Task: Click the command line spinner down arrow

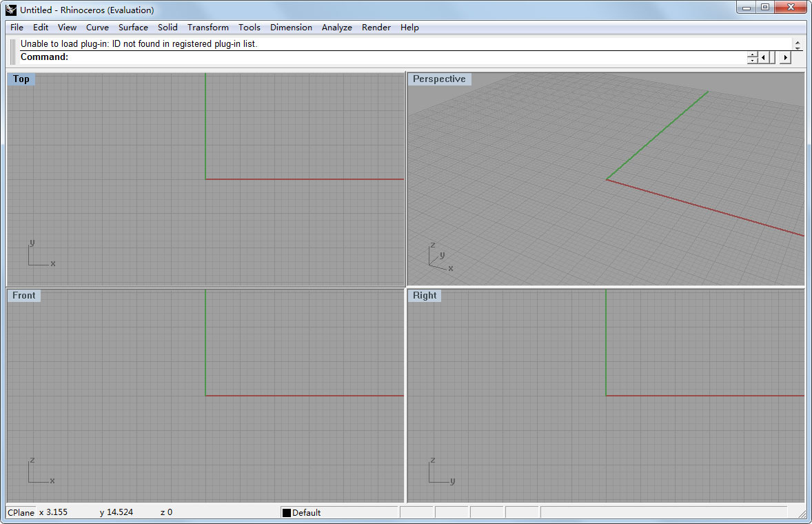Action: click(752, 61)
